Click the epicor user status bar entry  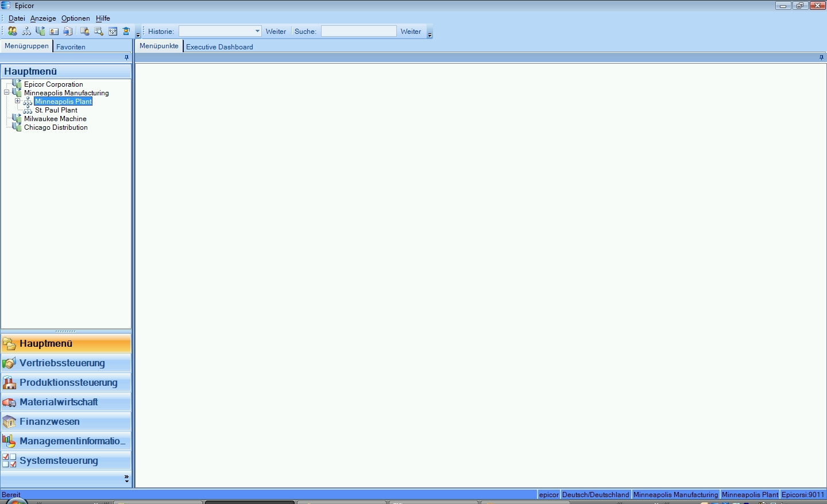click(548, 494)
